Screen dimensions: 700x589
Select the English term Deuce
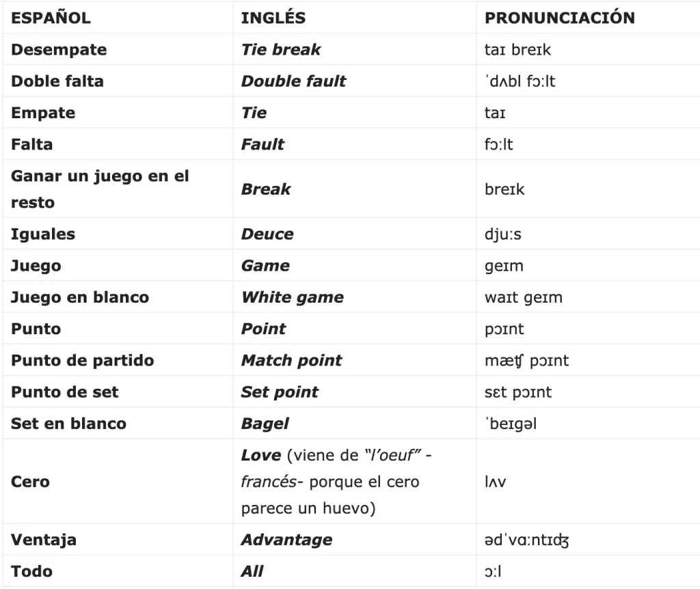pos(267,234)
